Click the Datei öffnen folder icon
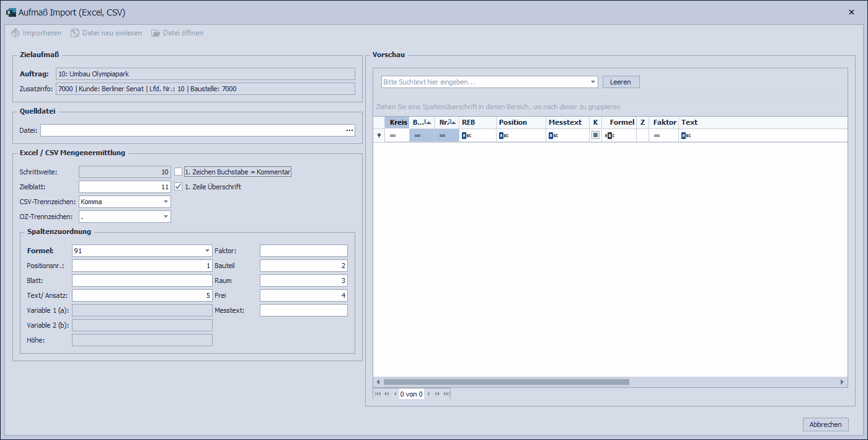This screenshot has height=440, width=868. (x=156, y=33)
